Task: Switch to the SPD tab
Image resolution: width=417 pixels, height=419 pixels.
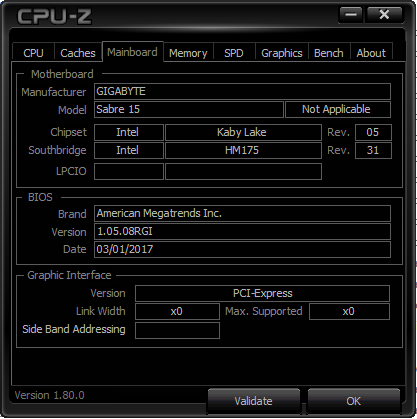Action: click(x=234, y=53)
